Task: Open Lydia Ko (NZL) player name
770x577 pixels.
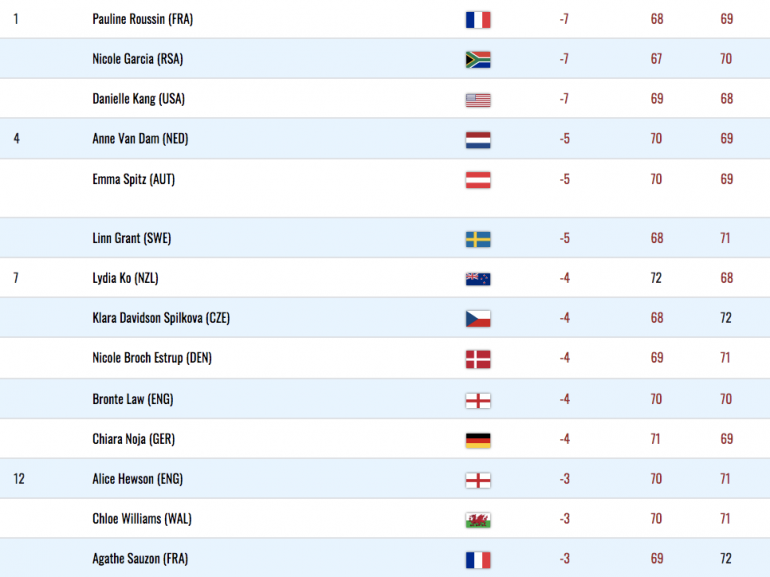Action: tap(125, 278)
